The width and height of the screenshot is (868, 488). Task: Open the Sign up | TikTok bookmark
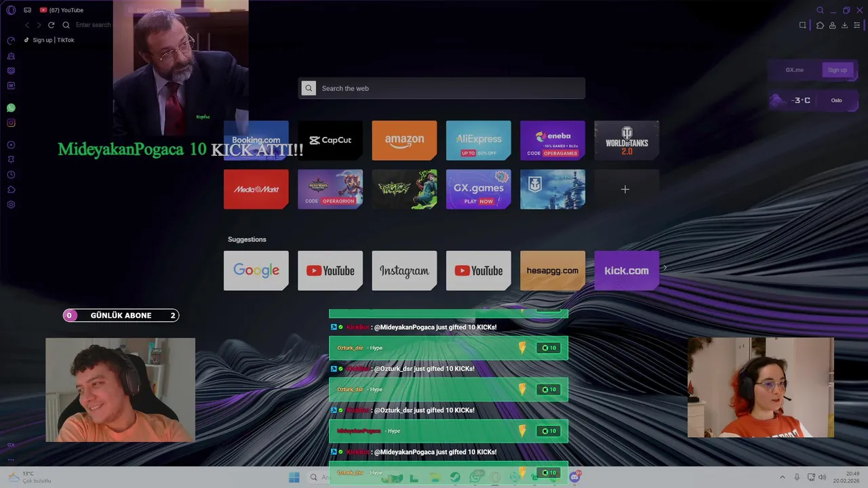(49, 40)
